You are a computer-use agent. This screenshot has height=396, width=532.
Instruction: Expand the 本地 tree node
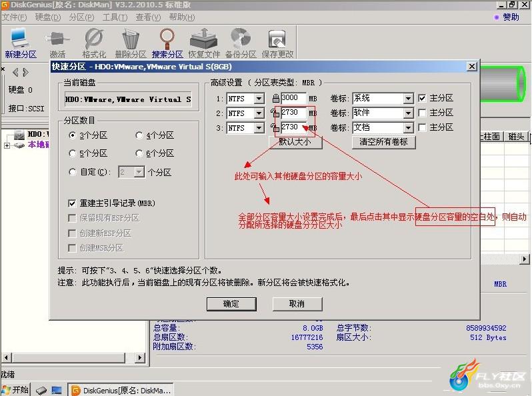tap(7, 145)
